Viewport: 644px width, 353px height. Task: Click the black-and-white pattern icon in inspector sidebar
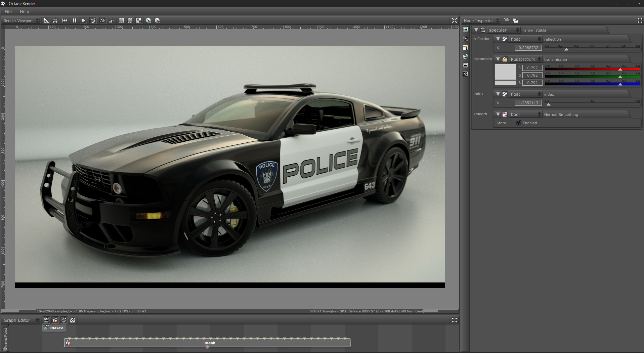465,74
